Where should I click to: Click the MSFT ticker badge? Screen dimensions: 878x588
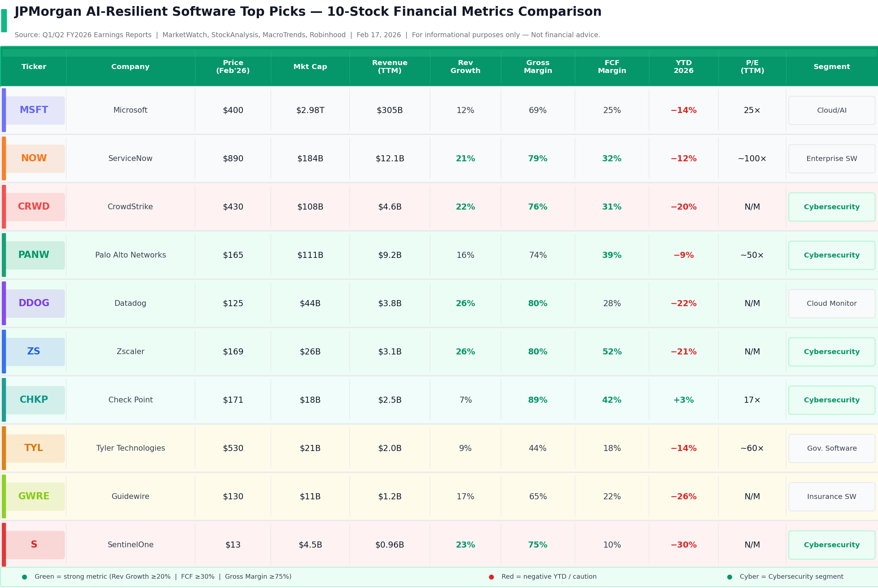point(34,110)
